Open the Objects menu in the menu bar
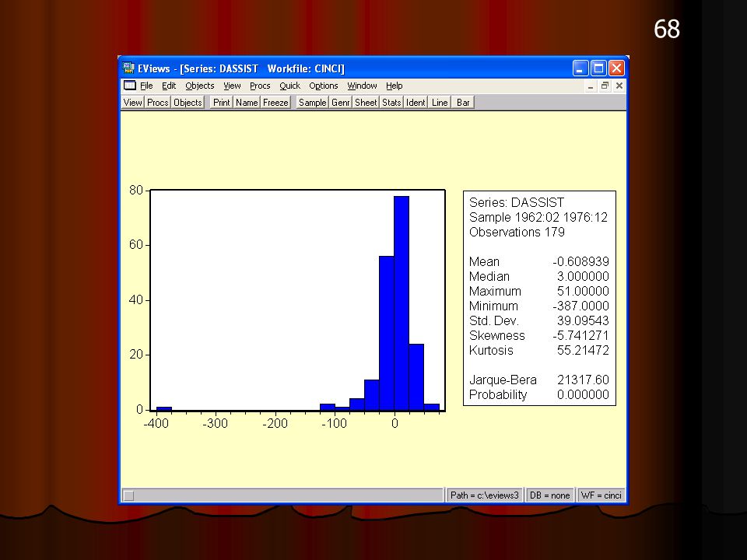Screen dimensions: 747x560 [200, 86]
